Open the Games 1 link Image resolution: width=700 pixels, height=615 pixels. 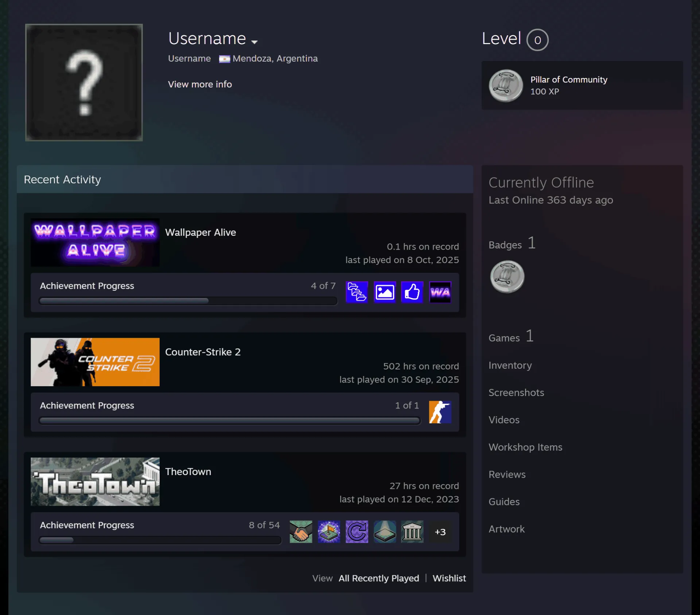(511, 337)
